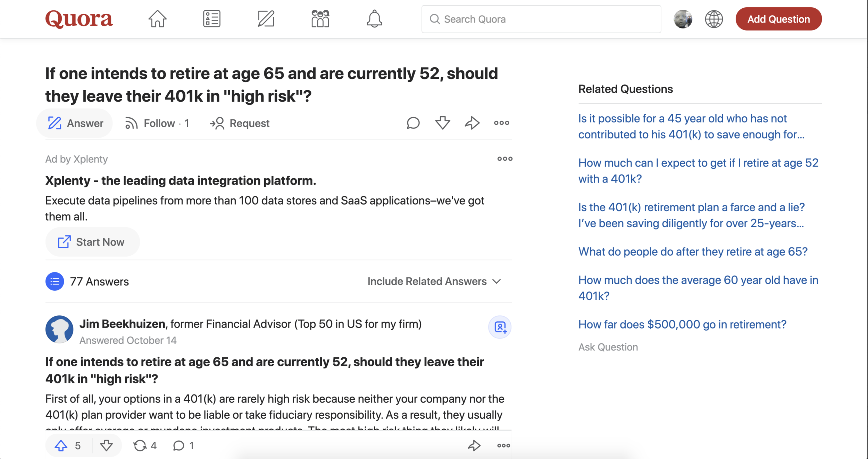Click in the Search Quora field

tap(542, 19)
